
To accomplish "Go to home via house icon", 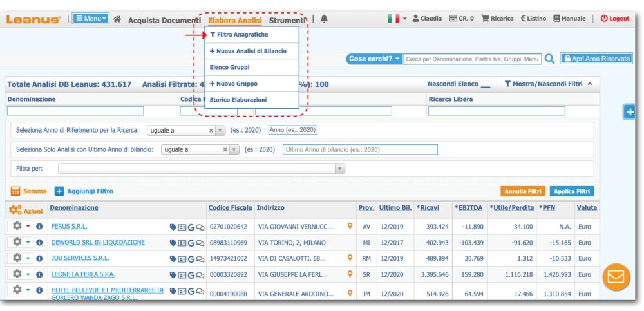I will tap(117, 19).
